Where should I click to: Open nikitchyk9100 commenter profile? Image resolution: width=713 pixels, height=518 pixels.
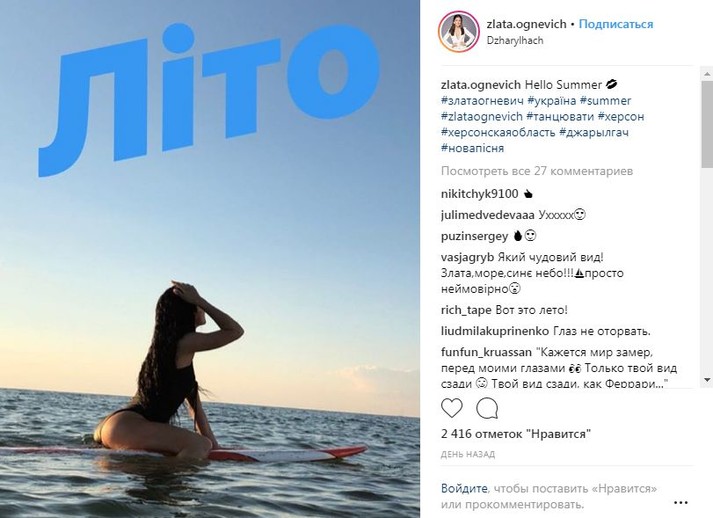[479, 194]
